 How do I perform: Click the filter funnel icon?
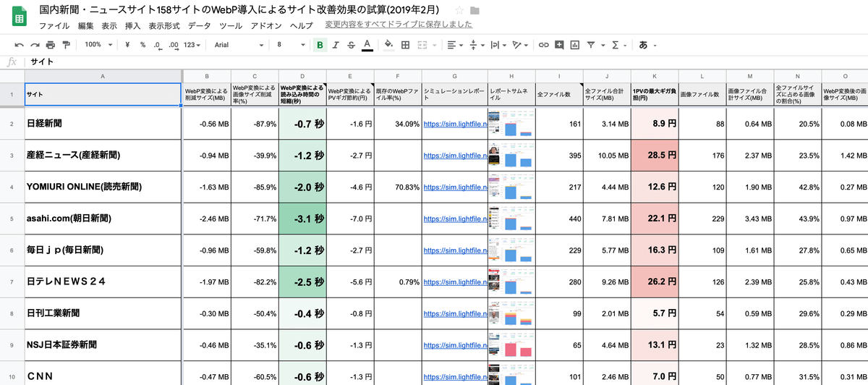click(x=591, y=45)
